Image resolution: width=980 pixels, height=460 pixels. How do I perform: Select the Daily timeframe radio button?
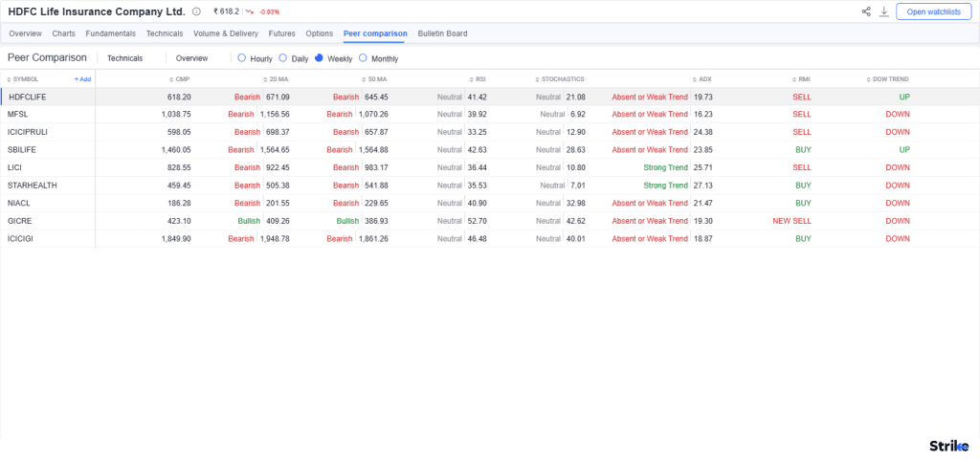click(283, 58)
